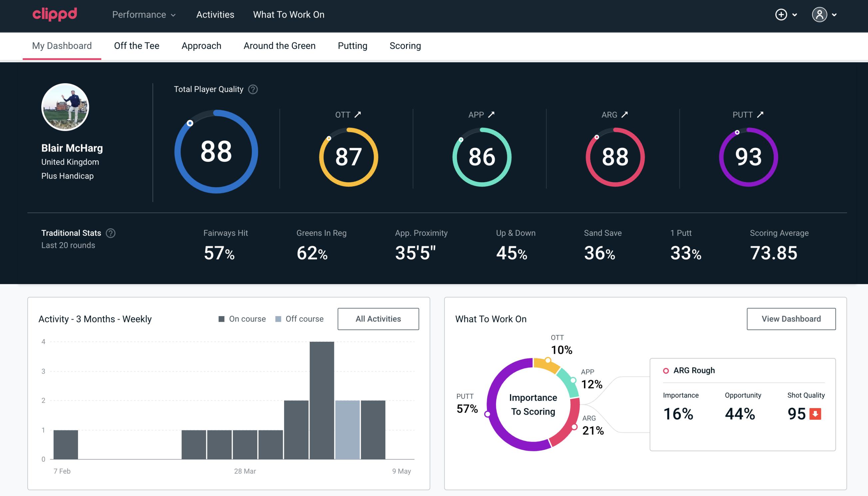Switch to the Putting tab
Screen dimensions: 868x496
[x=352, y=45]
